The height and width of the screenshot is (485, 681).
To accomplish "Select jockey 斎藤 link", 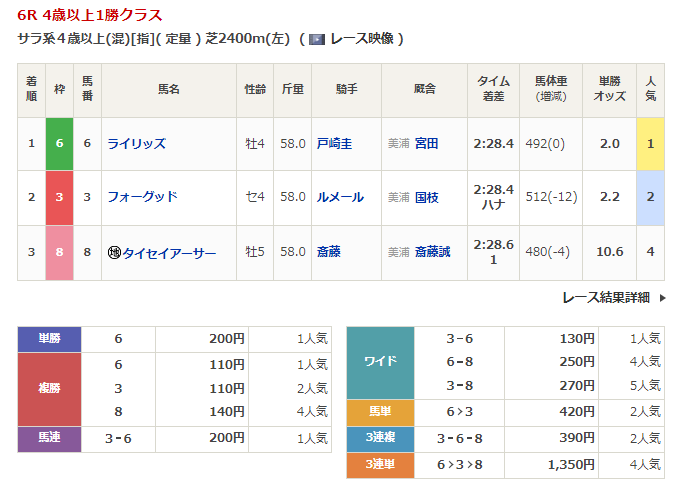I will click(328, 252).
